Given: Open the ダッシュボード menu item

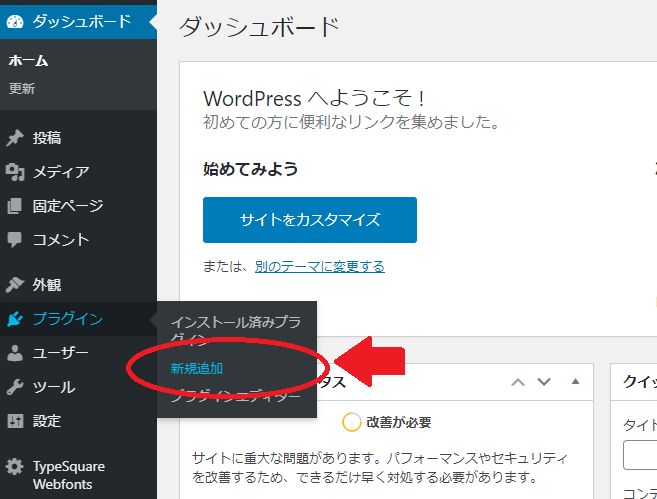Looking at the screenshot, I should (x=78, y=22).
